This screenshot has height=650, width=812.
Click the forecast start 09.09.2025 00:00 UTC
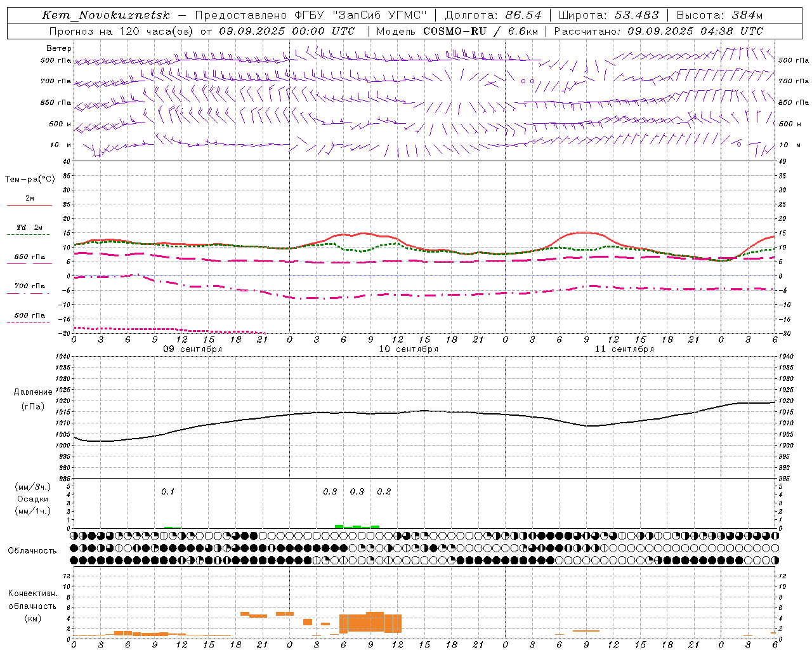coord(287,31)
